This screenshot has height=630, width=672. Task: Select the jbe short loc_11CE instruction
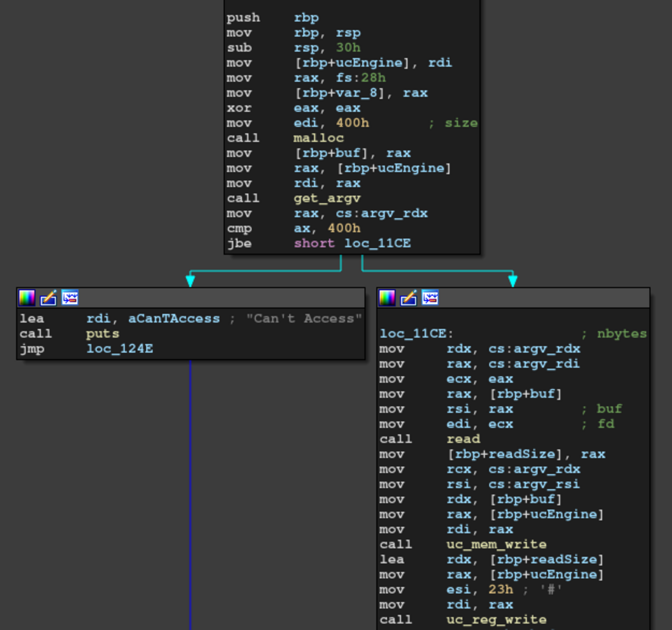click(352, 243)
